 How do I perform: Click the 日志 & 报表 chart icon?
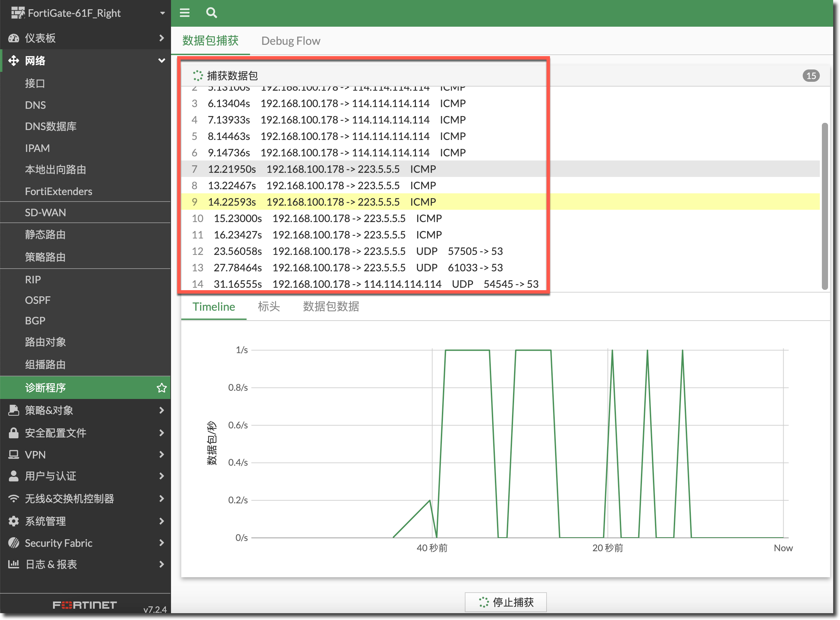pyautogui.click(x=14, y=564)
